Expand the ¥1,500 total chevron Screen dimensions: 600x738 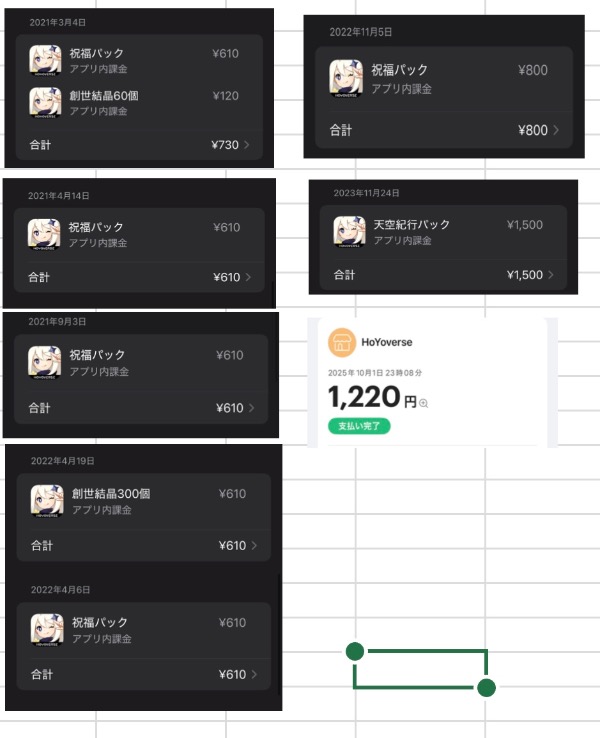[551, 274]
